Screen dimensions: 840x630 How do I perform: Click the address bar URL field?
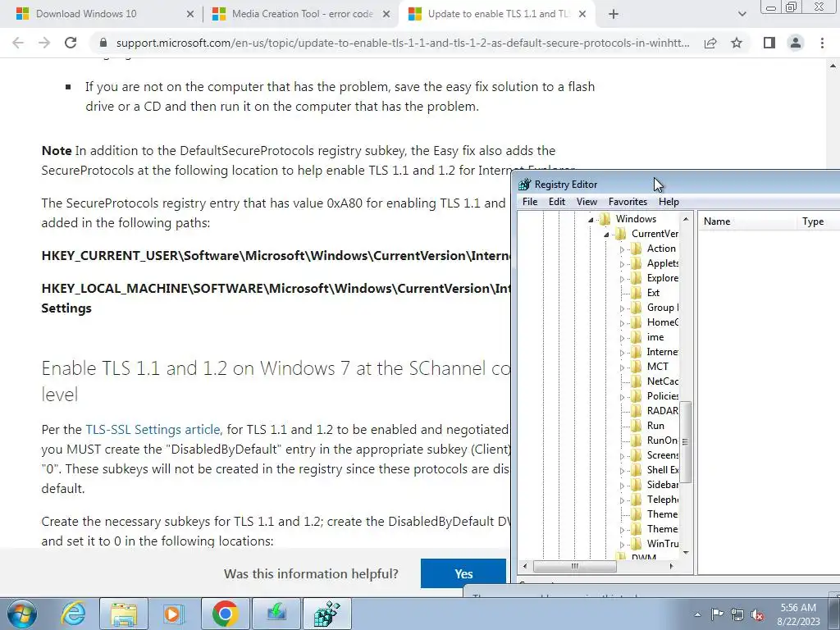click(403, 43)
